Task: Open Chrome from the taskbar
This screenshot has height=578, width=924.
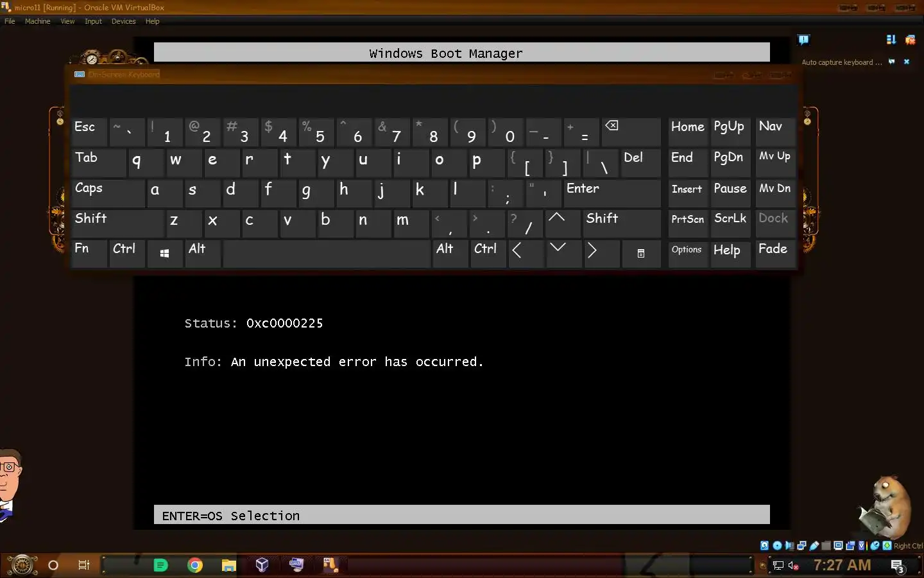Action: coord(195,565)
